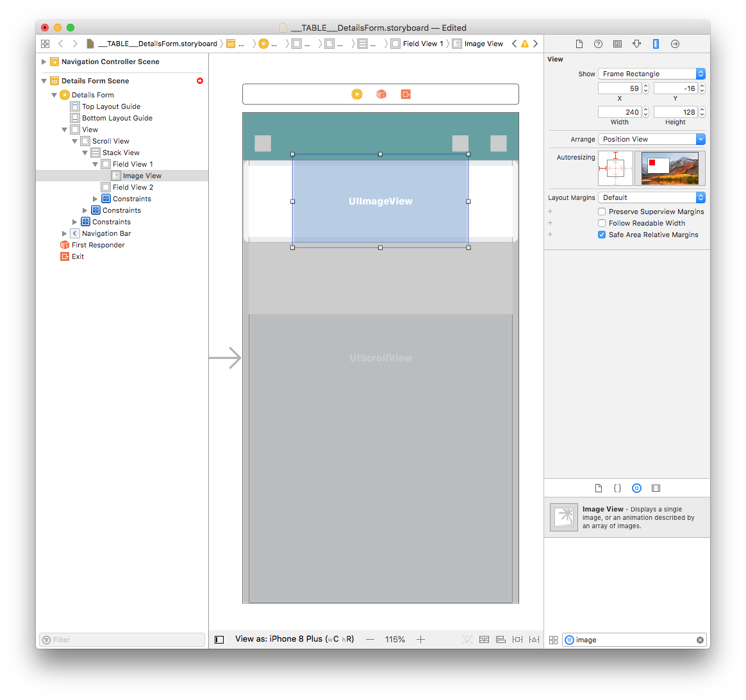Screen dimensions: 746x700
Task: Select Image View item in object library
Action: 627,517
